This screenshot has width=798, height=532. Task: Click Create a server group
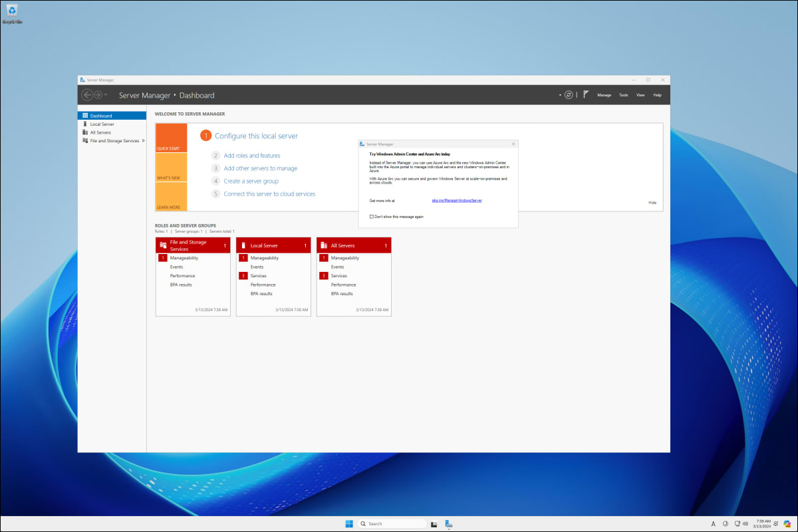tap(251, 181)
